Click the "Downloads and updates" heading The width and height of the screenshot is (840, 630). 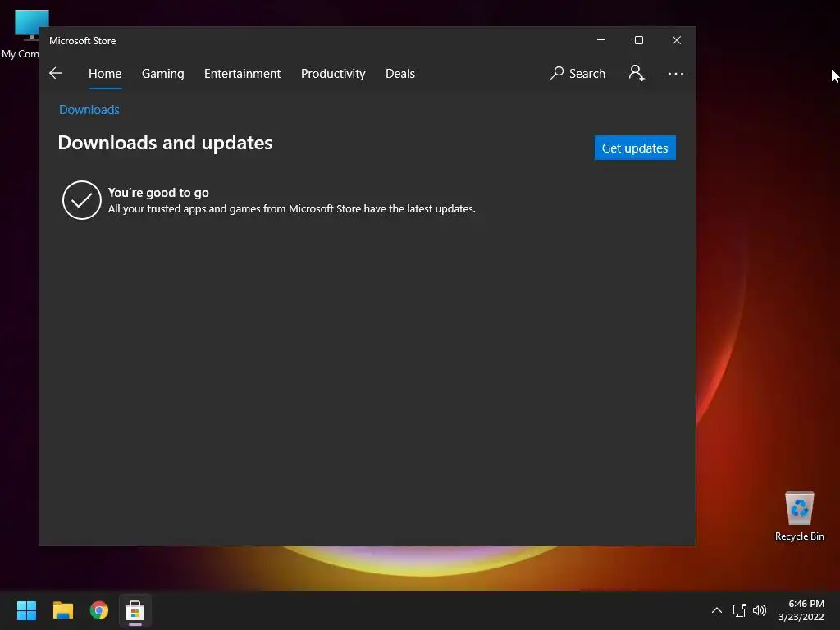tap(165, 143)
